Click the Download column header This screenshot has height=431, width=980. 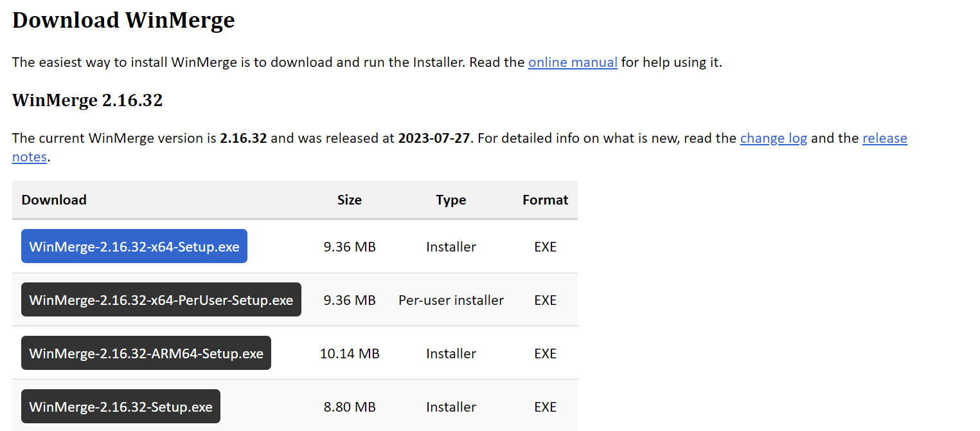coord(54,200)
